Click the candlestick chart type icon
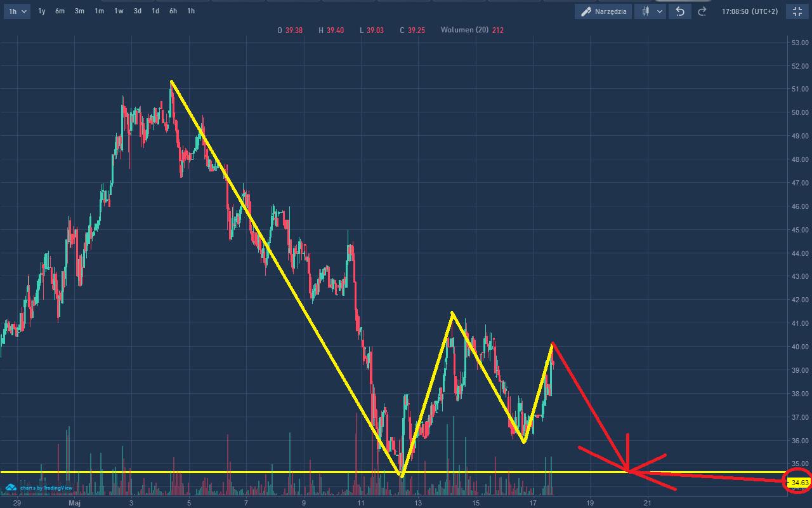812x508 pixels. coord(645,11)
